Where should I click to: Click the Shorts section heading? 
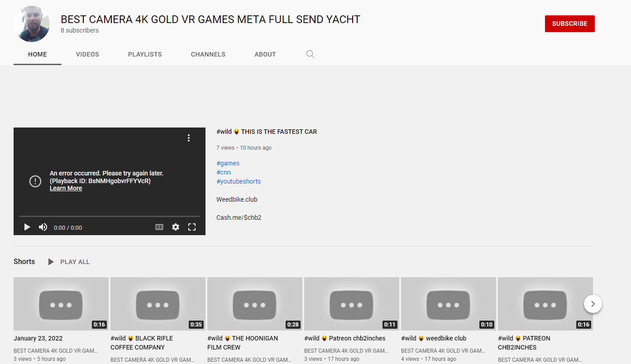[24, 261]
